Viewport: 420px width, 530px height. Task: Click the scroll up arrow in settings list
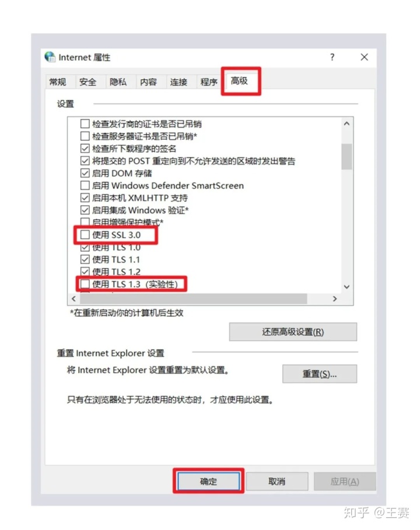click(x=346, y=124)
